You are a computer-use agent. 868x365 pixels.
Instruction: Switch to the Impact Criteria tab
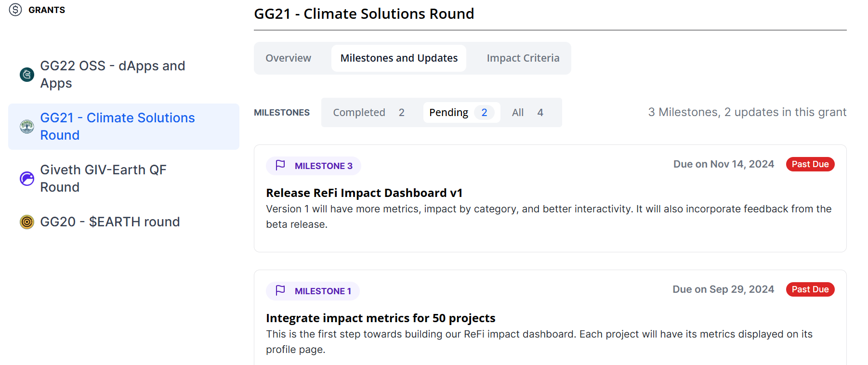(x=523, y=58)
